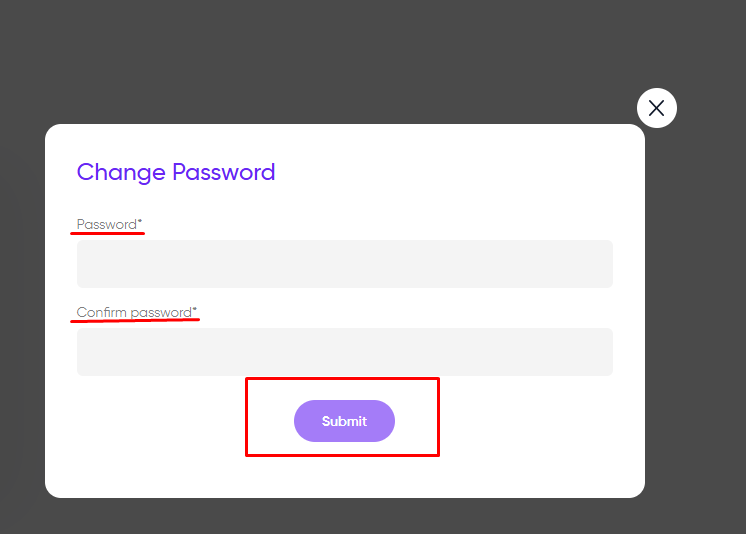Viewport: 746px width, 534px height.
Task: Click the Submit button
Action: [x=344, y=421]
